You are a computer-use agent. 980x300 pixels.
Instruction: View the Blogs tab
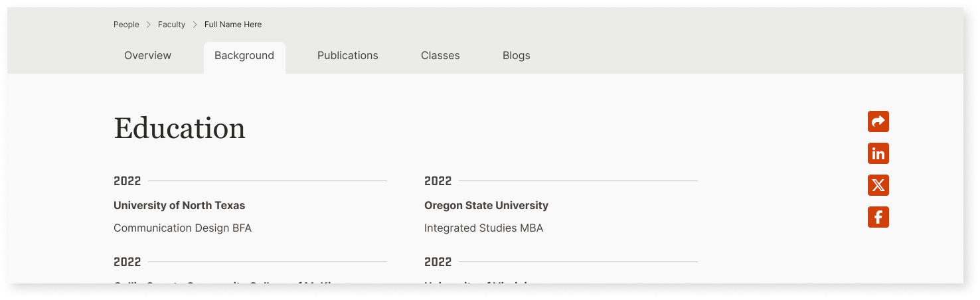[x=516, y=56]
